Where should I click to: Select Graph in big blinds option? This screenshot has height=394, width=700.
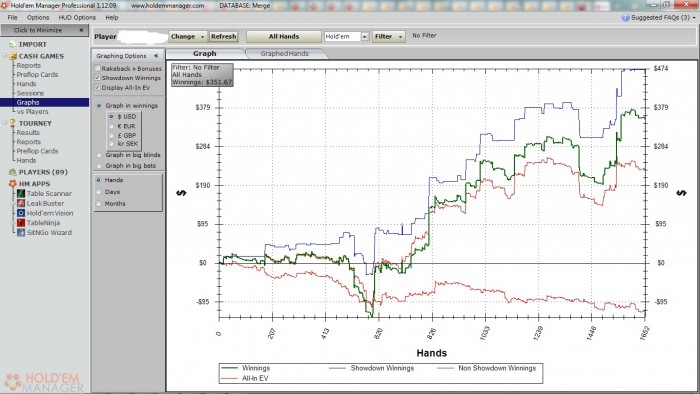coord(99,155)
